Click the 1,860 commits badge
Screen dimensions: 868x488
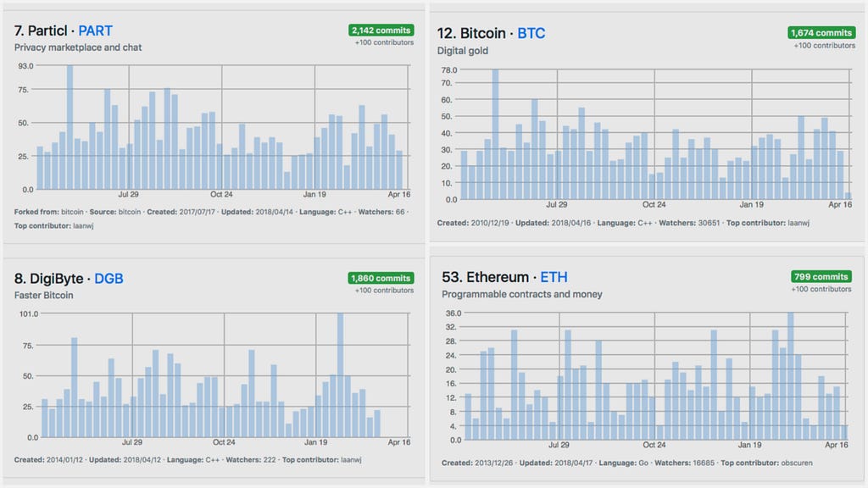(381, 278)
